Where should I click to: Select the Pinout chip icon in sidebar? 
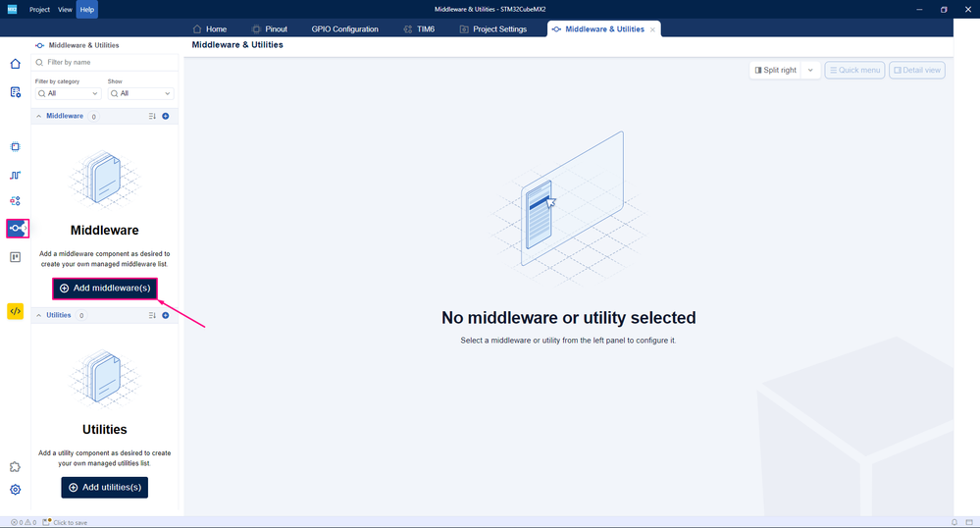pos(15,147)
